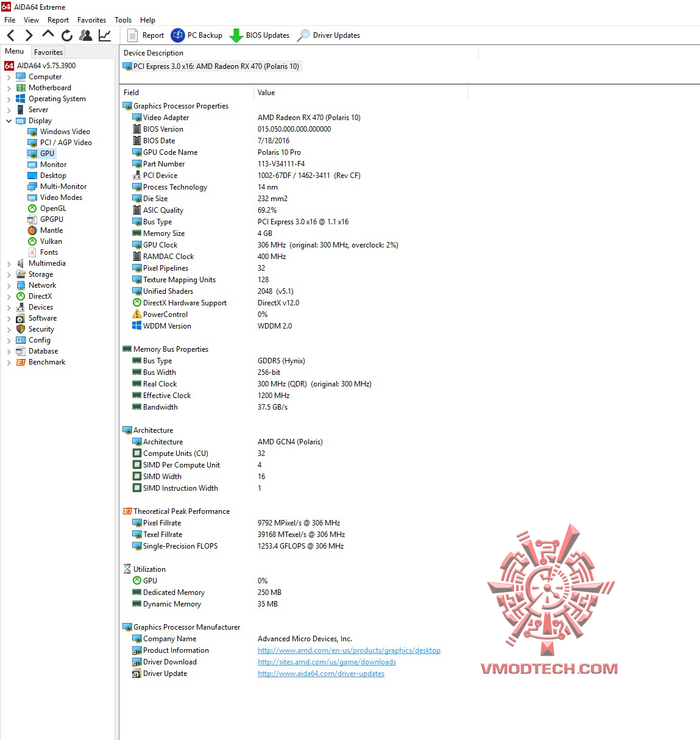Switch to the Menu tab

point(15,51)
